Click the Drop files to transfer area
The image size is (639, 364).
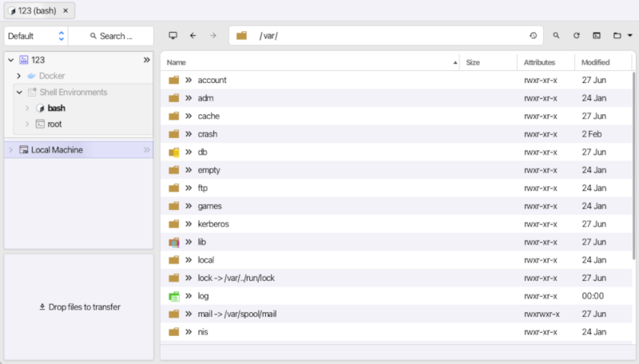pos(79,307)
